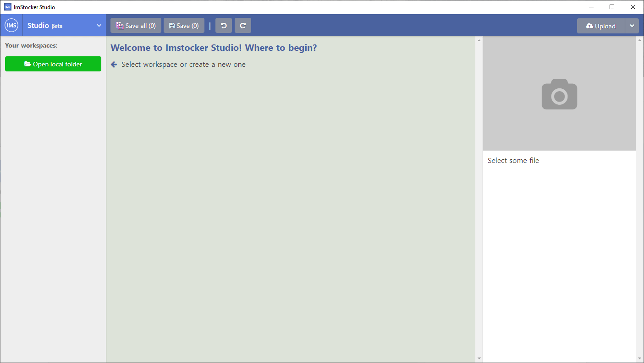Undo the last action

[x=224, y=26]
